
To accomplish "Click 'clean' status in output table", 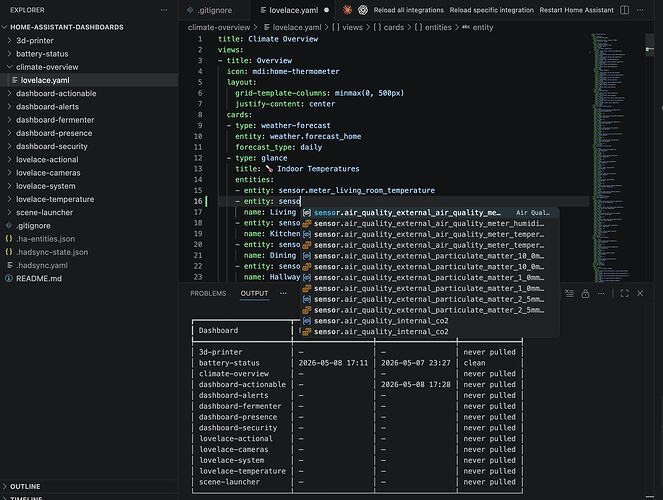I will pyautogui.click(x=474, y=363).
